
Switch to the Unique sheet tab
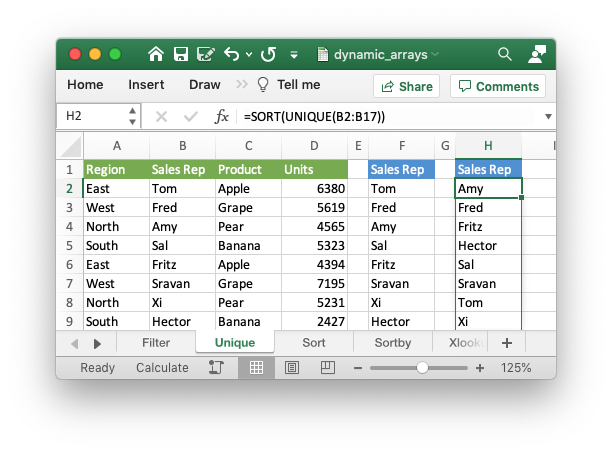[235, 343]
